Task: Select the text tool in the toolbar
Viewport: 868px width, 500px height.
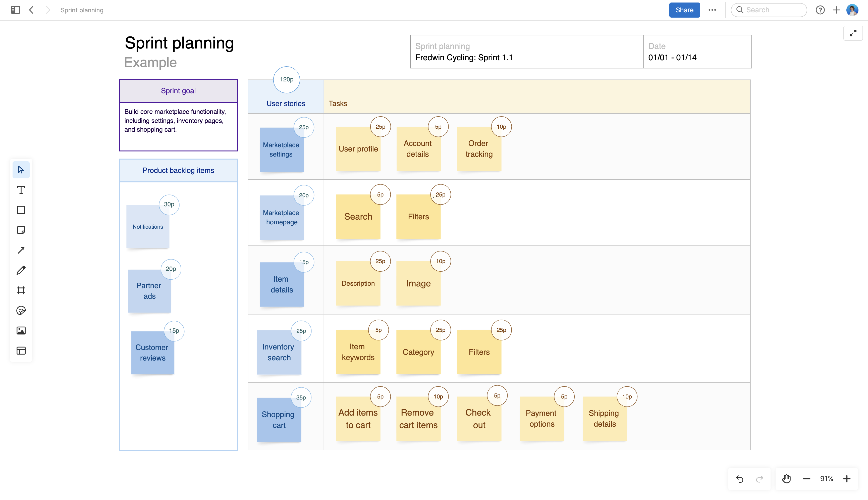Action: [21, 189]
